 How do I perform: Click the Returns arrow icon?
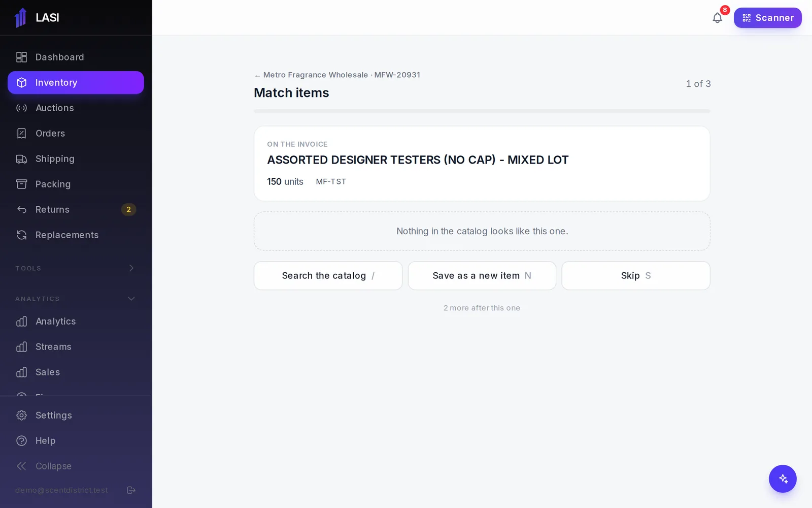pos(21,209)
